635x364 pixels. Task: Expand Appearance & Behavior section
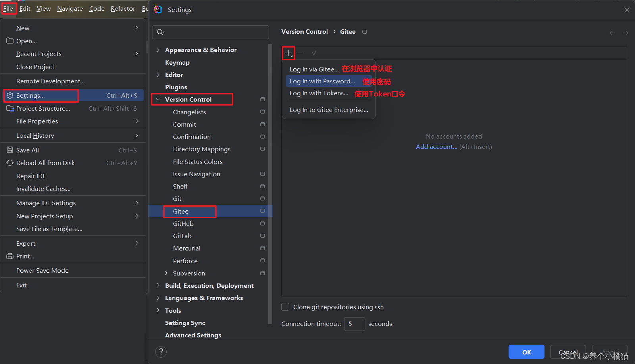click(x=158, y=50)
